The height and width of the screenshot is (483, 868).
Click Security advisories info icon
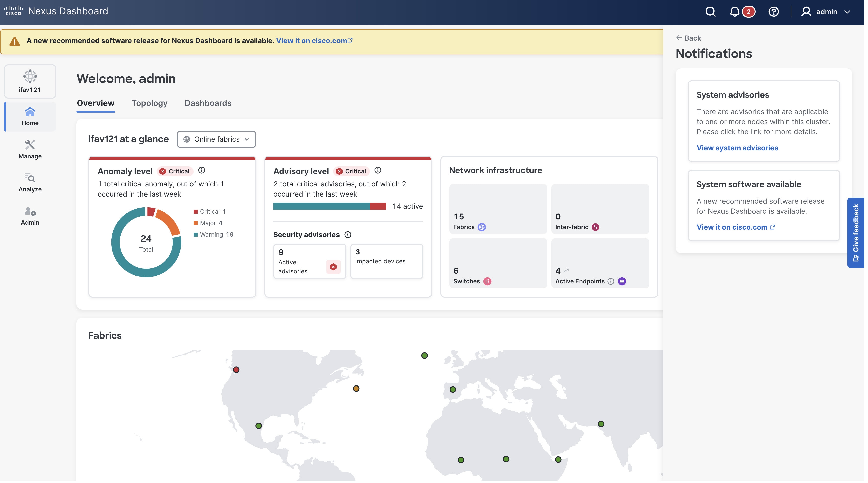coord(348,235)
